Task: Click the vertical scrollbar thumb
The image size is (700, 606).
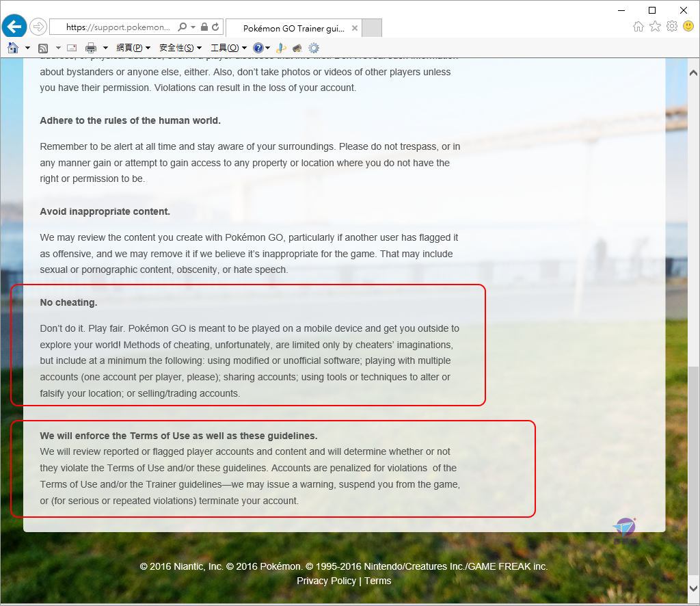Action: click(693, 471)
